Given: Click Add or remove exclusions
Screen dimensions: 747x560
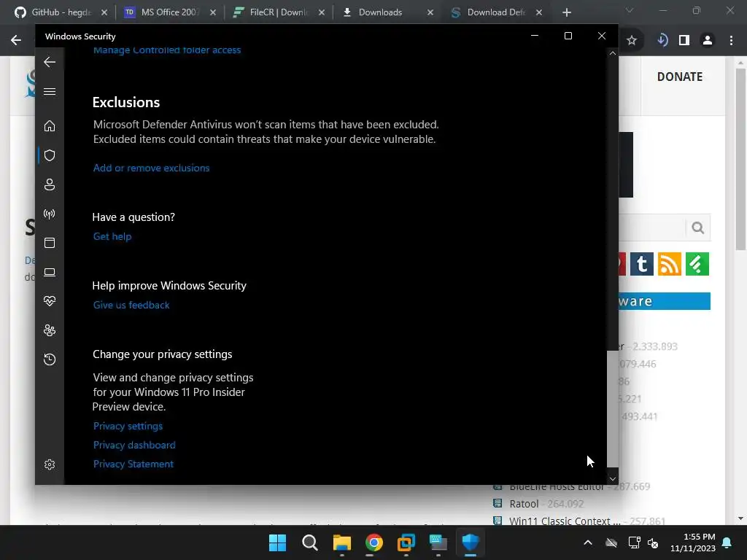Looking at the screenshot, I should (152, 168).
